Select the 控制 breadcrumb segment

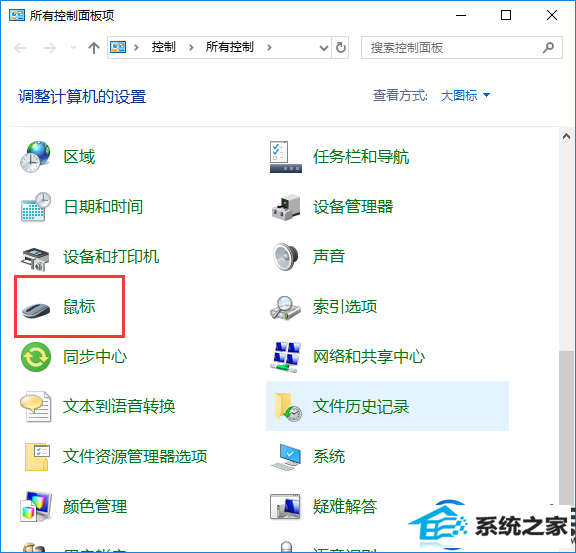[163, 47]
